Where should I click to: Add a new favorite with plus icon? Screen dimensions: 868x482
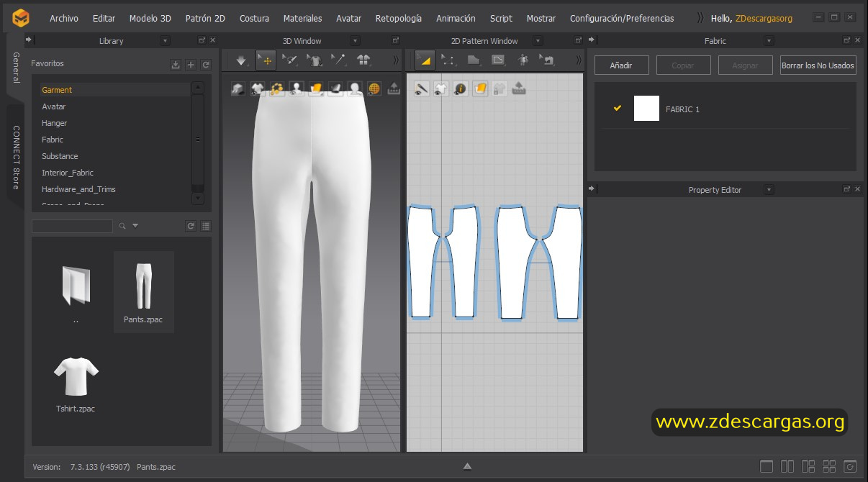191,65
